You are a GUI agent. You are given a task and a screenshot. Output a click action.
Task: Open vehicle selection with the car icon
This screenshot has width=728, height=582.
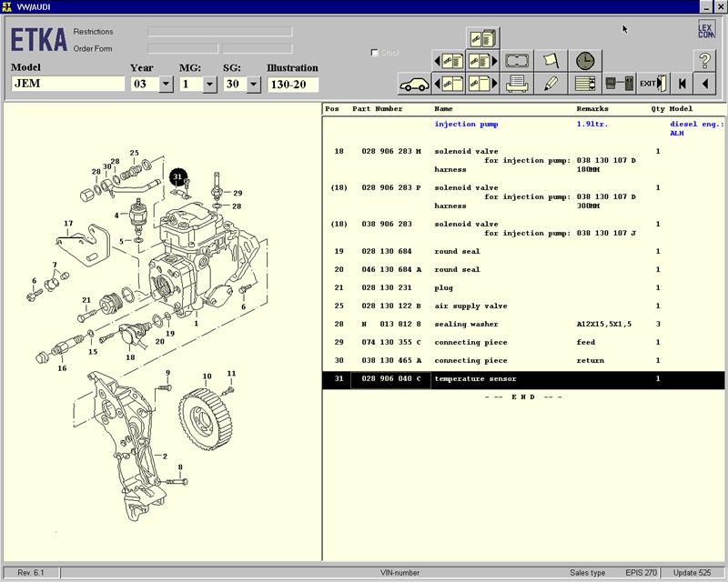tap(414, 84)
